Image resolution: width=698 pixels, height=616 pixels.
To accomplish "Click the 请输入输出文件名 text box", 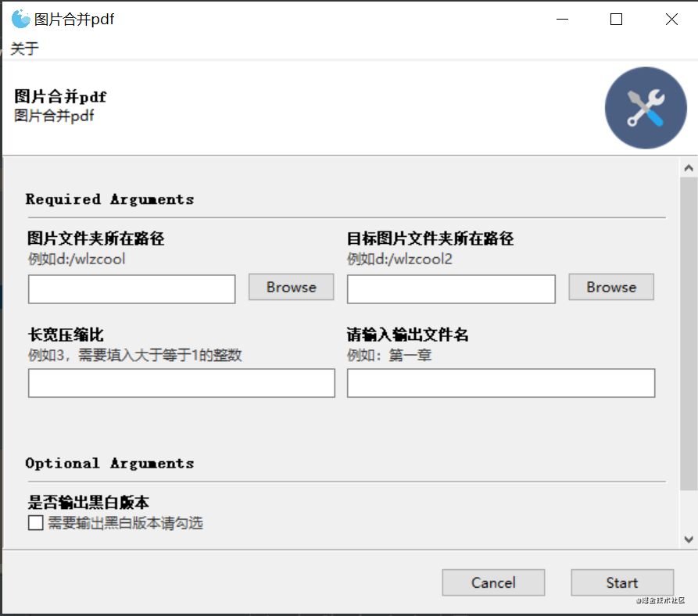I will (501, 383).
